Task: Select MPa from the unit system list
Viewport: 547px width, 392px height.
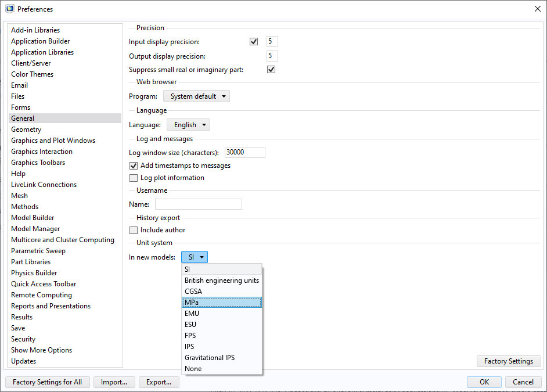Action: 221,303
